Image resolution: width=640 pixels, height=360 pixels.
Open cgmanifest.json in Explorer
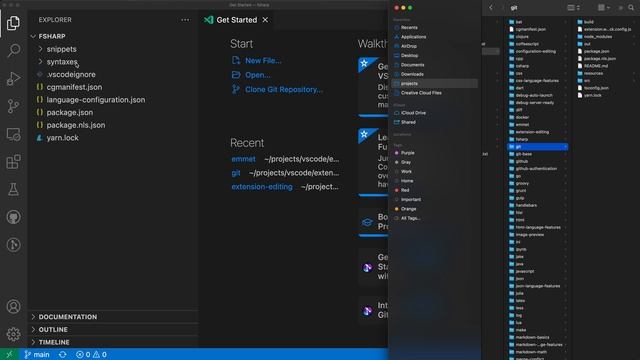pyautogui.click(x=74, y=87)
